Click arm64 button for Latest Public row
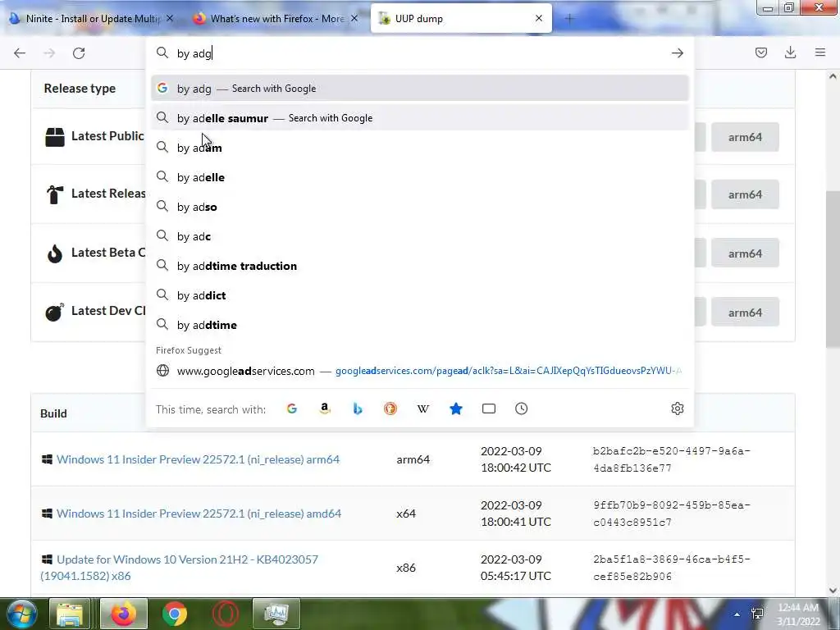Screen dimensions: 840x630 coord(745,137)
